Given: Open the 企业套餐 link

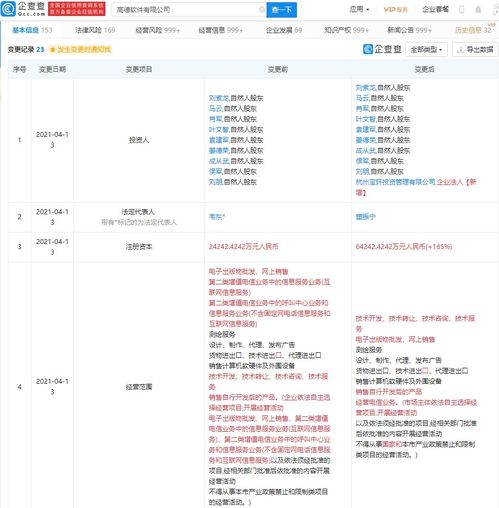Looking at the screenshot, I should [435, 9].
